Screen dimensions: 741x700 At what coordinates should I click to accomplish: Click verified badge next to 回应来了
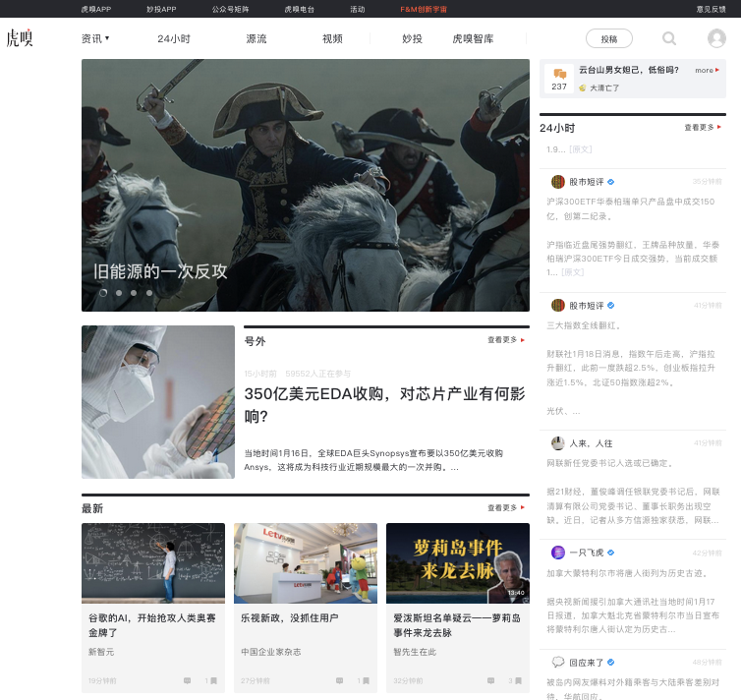[610, 663]
